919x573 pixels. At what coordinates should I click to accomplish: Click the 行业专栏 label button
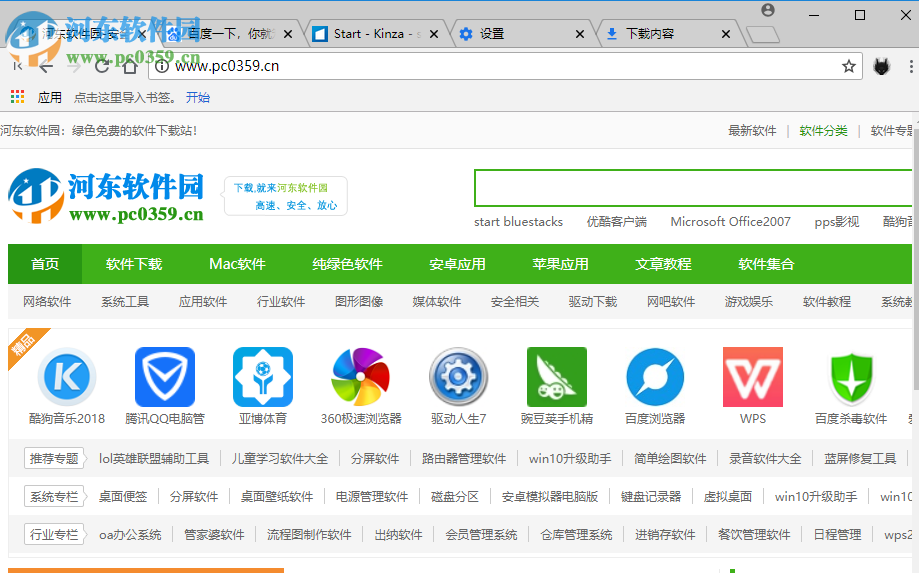coord(54,535)
